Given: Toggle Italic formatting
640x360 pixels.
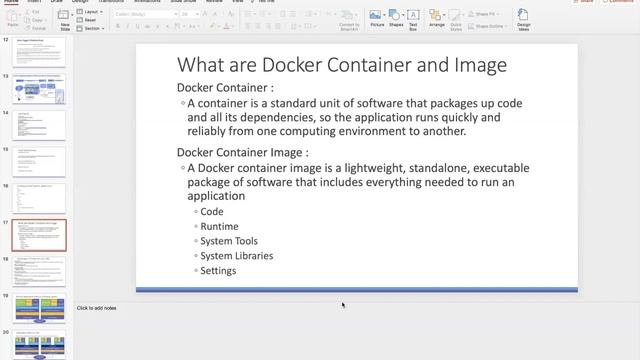Looking at the screenshot, I should (x=128, y=27).
